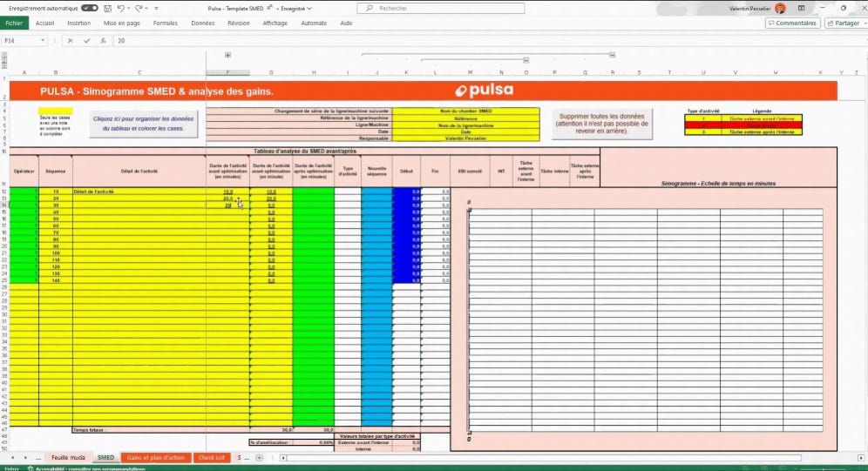Click the '% d'amélioration' cell

(271, 442)
